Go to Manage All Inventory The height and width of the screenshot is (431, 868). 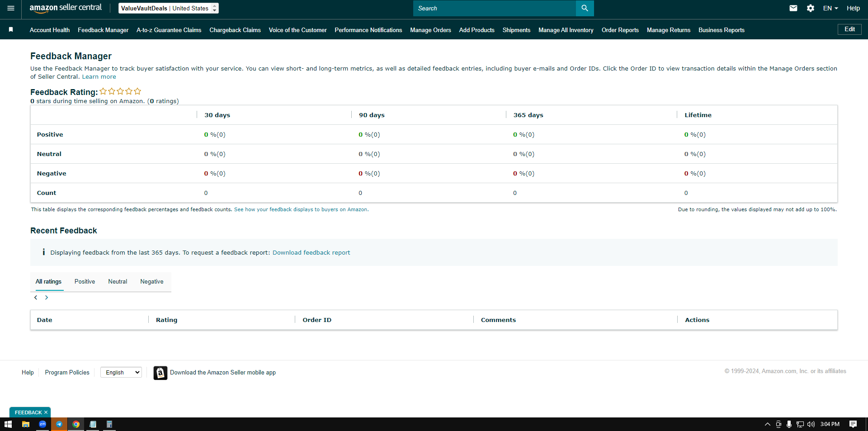[566, 30]
